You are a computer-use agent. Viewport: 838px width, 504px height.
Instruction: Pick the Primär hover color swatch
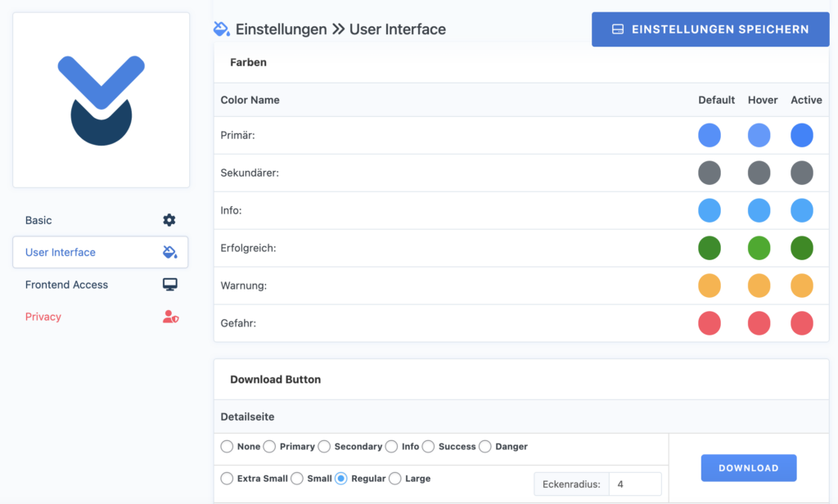[x=759, y=135]
